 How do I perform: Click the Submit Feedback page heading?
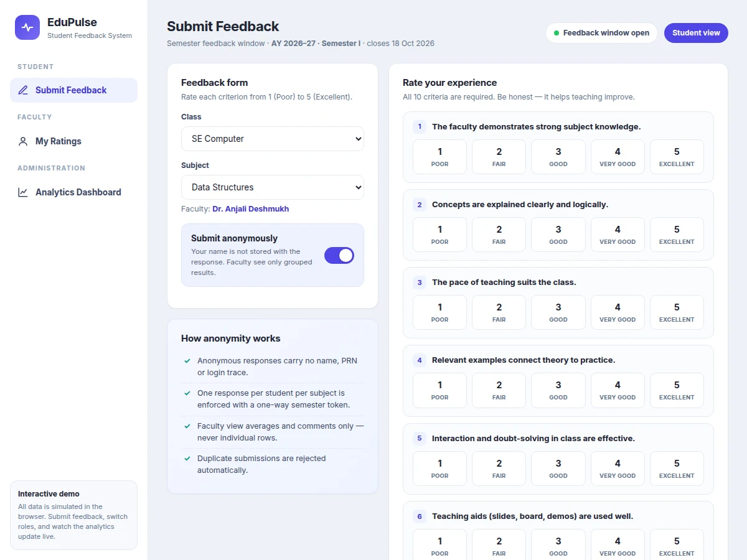click(223, 26)
